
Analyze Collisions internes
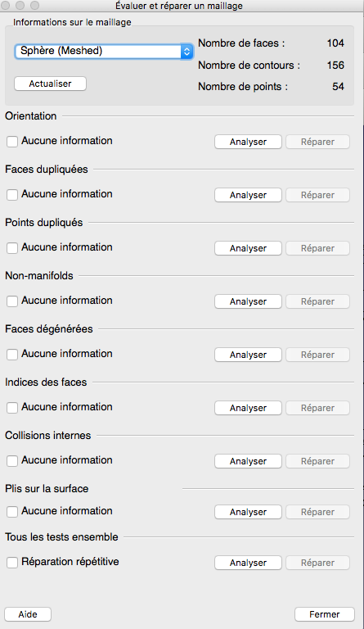click(x=248, y=461)
